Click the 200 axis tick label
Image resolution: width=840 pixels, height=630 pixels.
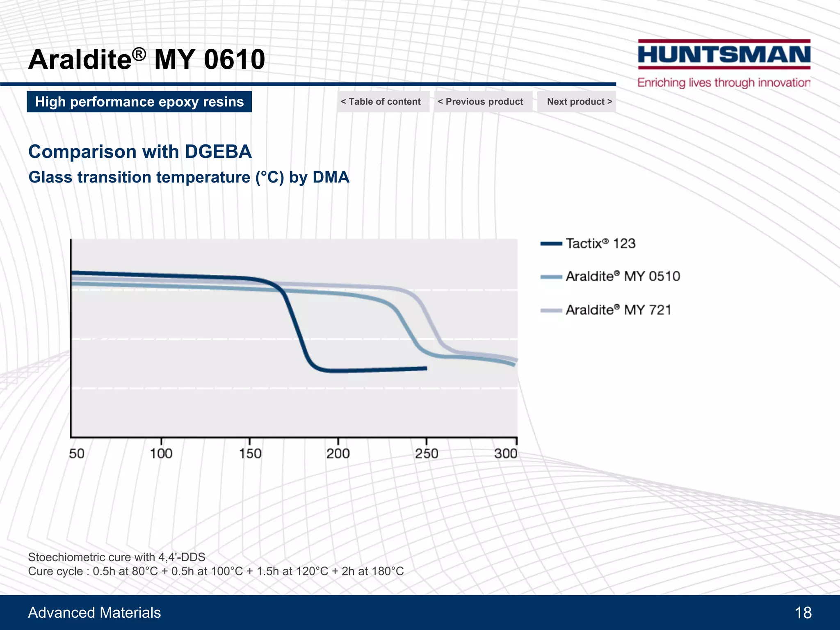(x=338, y=454)
